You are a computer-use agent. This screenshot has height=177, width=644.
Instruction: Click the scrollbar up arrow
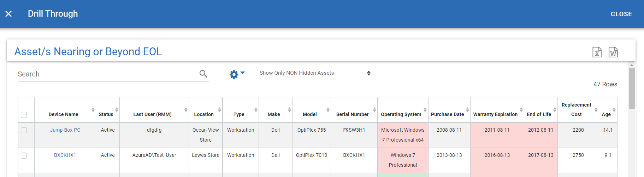(x=632, y=65)
